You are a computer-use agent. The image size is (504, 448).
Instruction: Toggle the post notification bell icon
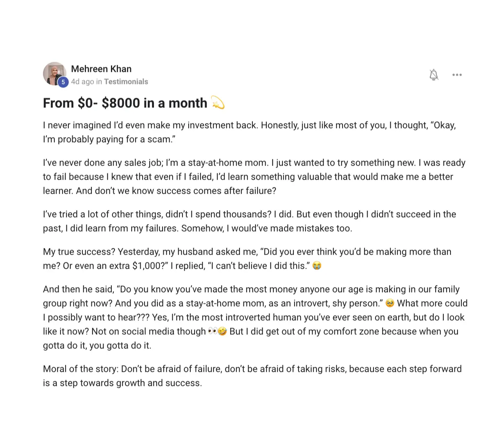click(x=434, y=75)
